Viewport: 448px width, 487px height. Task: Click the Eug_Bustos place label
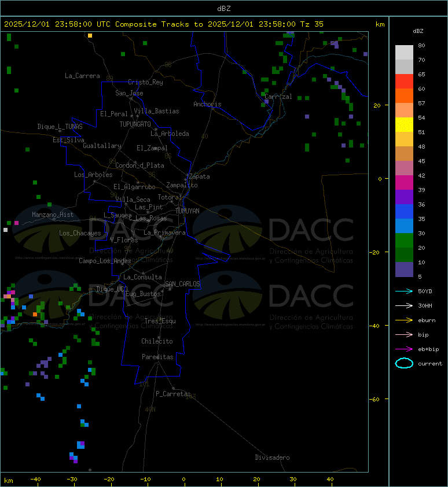[x=143, y=294]
